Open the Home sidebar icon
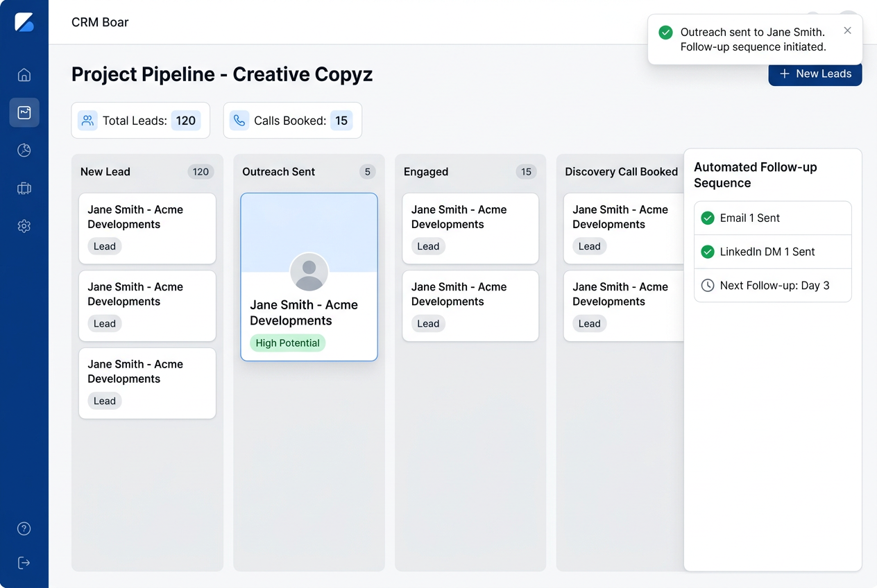 point(24,75)
